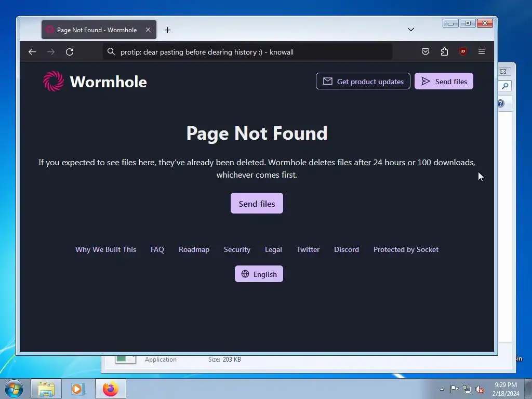Open a new tab with plus button
Viewport: 532px width, 399px height.
click(x=167, y=30)
